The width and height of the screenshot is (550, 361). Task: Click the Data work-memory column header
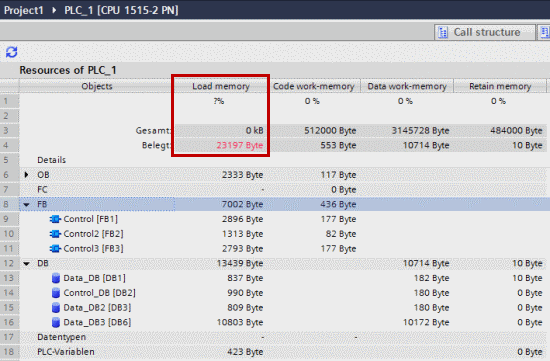pos(407,86)
